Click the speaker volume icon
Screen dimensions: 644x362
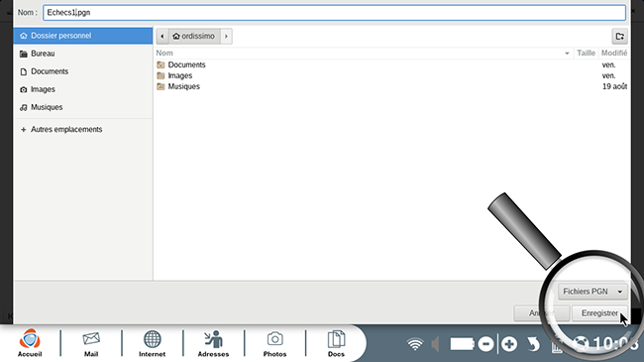[435, 344]
